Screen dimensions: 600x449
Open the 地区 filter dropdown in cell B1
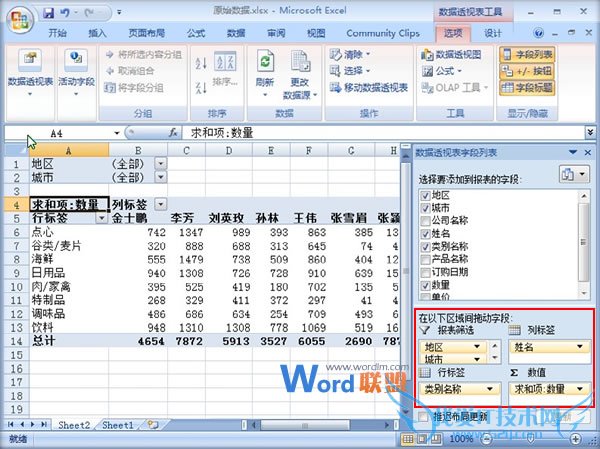coord(161,164)
